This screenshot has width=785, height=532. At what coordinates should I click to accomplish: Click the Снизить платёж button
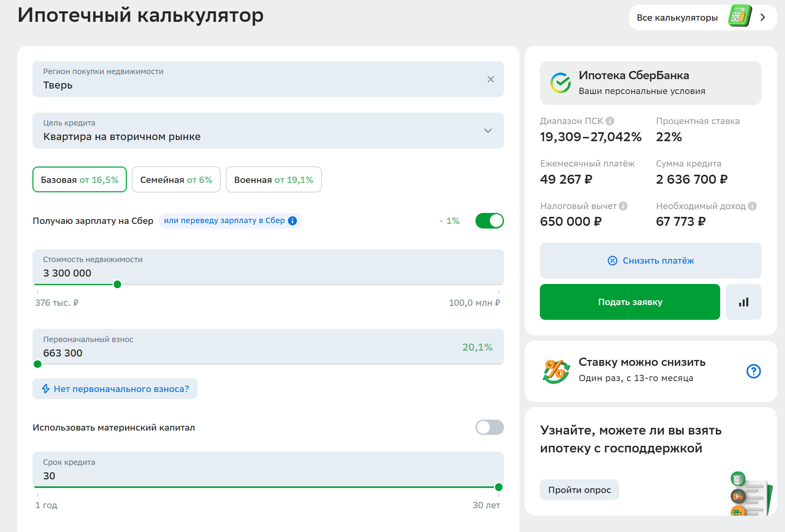pyautogui.click(x=650, y=261)
